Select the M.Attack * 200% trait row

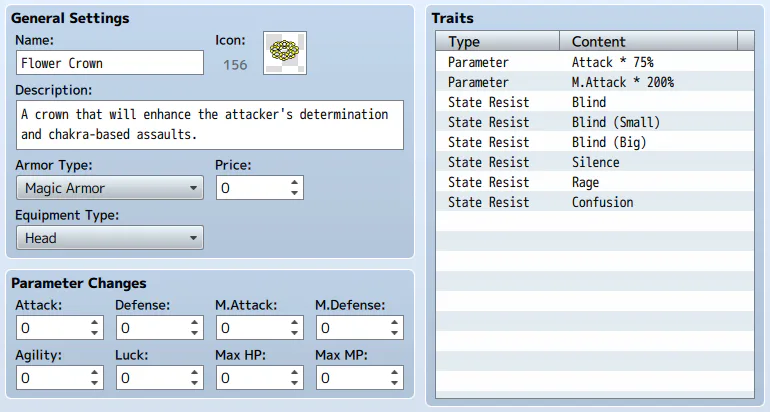(x=595, y=82)
